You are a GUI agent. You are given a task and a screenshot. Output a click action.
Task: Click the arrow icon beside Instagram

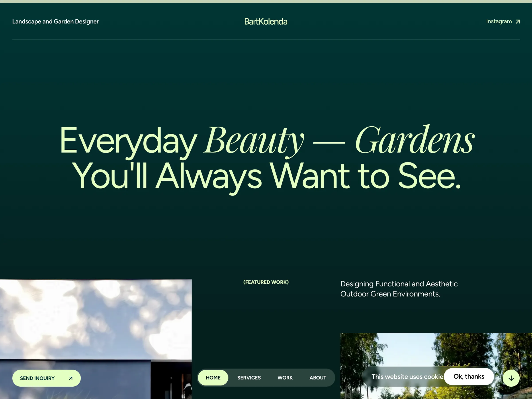tap(518, 22)
